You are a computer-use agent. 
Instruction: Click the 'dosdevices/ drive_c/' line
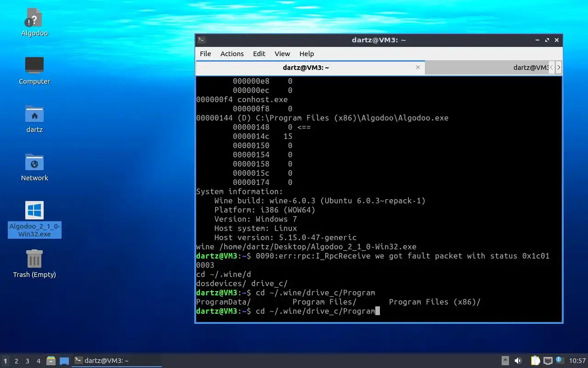242,283
